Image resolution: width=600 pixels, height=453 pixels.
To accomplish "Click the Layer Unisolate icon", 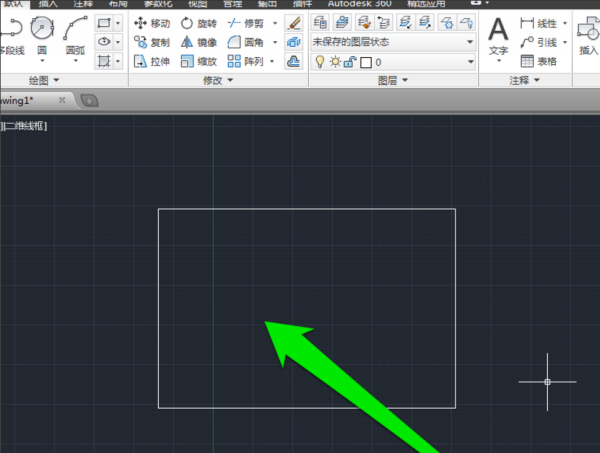I will 425,23.
